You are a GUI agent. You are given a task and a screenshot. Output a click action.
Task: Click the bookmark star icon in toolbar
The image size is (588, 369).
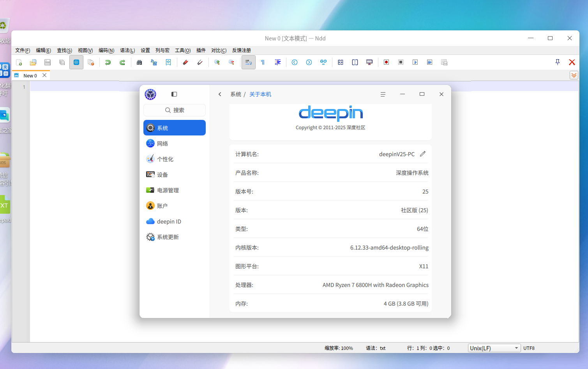(168, 62)
